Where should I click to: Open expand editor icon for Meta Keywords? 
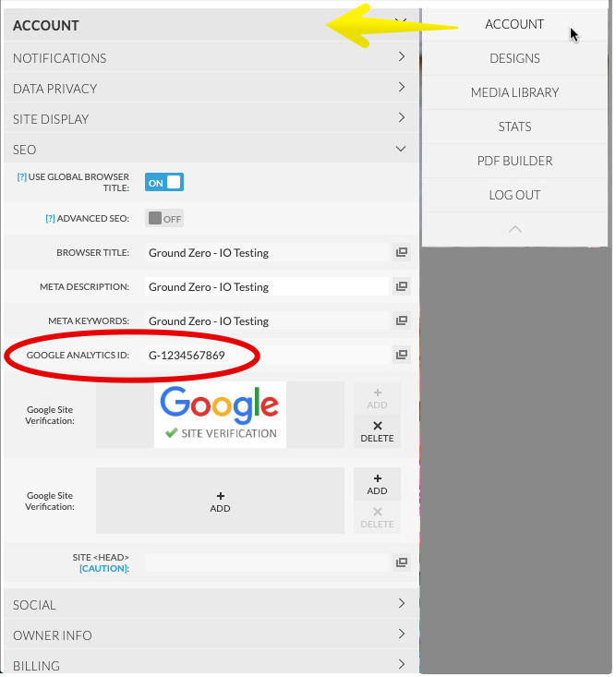(x=404, y=322)
